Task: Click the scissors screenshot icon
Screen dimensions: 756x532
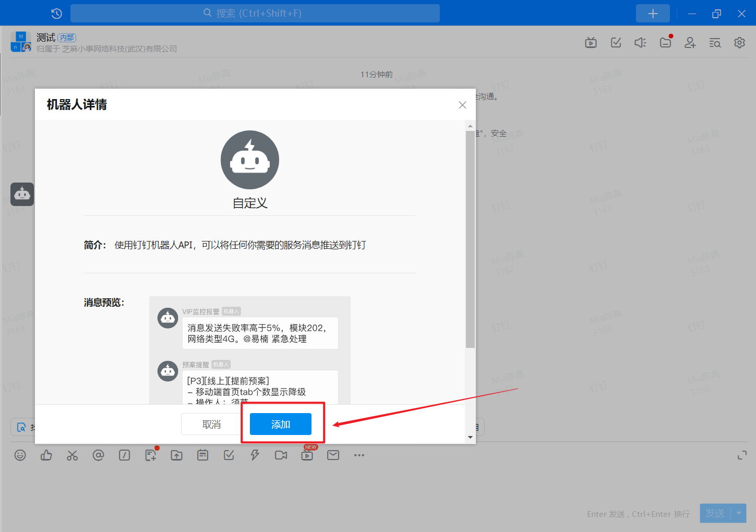Action: tap(72, 455)
